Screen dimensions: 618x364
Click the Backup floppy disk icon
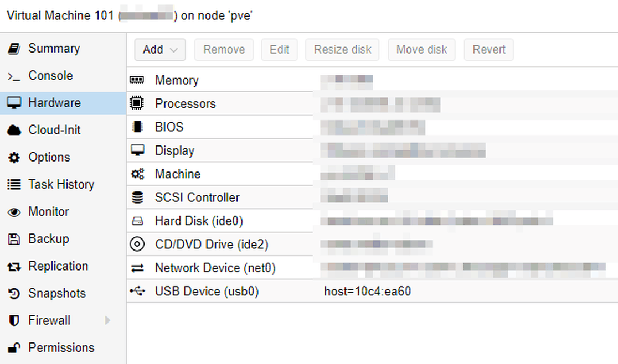pos(14,239)
